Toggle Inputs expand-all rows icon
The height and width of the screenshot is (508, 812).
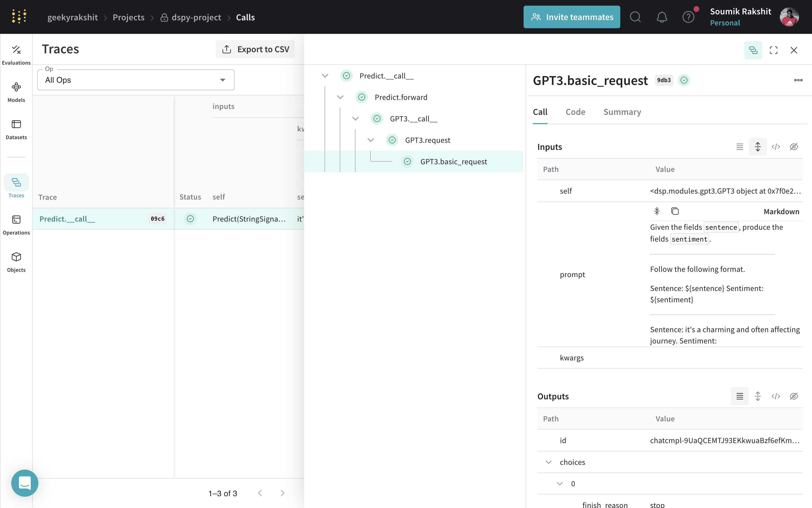[758, 147]
